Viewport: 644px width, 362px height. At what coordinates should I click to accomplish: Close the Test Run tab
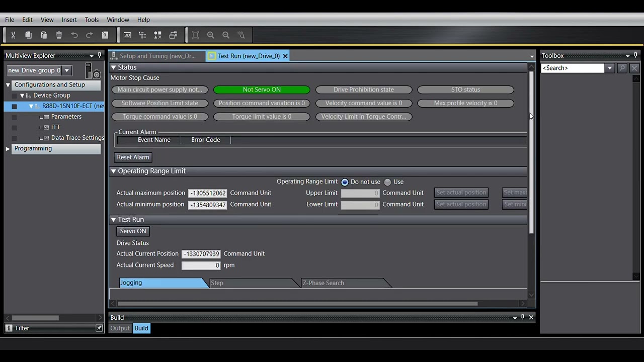(285, 56)
